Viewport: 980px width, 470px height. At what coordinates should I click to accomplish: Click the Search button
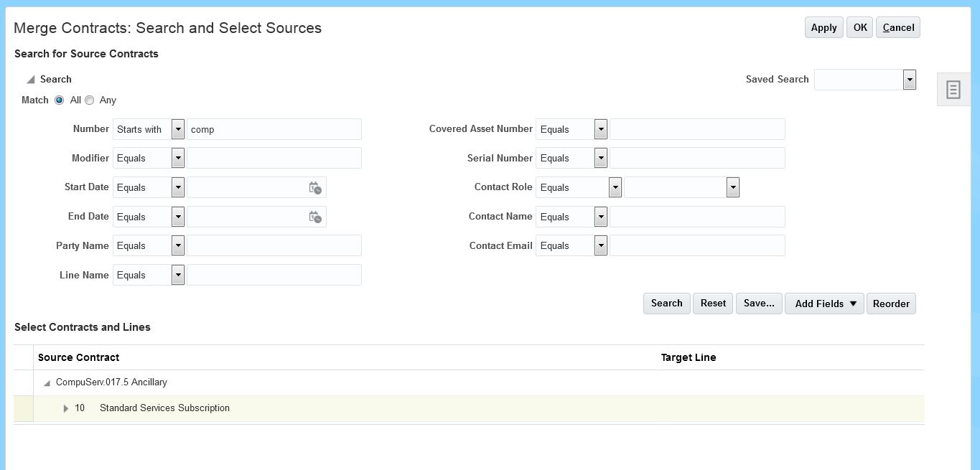[666, 304]
